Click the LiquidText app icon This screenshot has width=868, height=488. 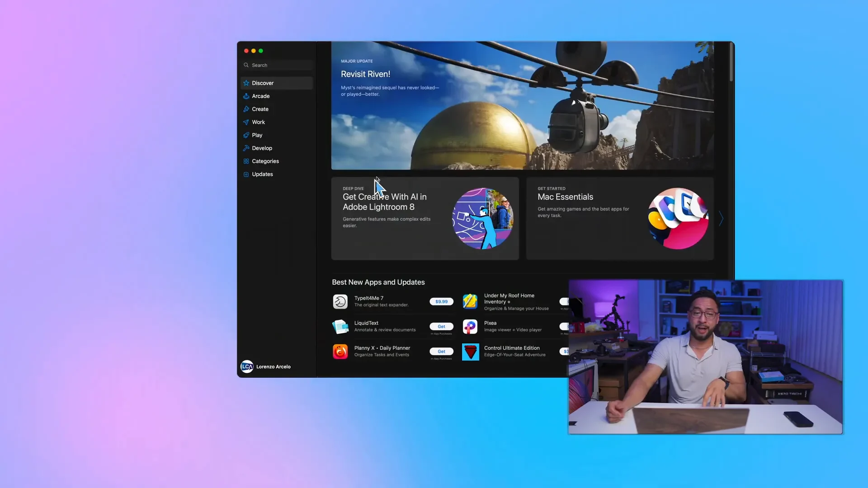[340, 327]
